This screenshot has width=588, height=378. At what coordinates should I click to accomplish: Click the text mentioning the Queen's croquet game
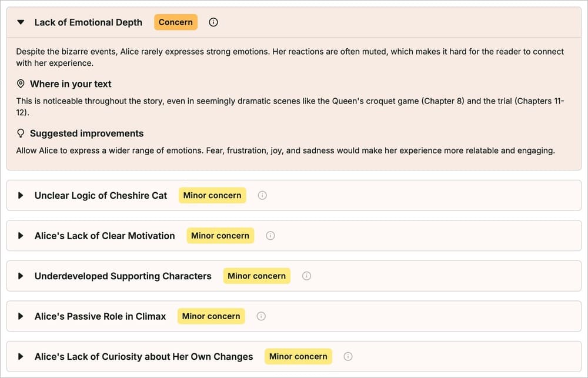290,106
